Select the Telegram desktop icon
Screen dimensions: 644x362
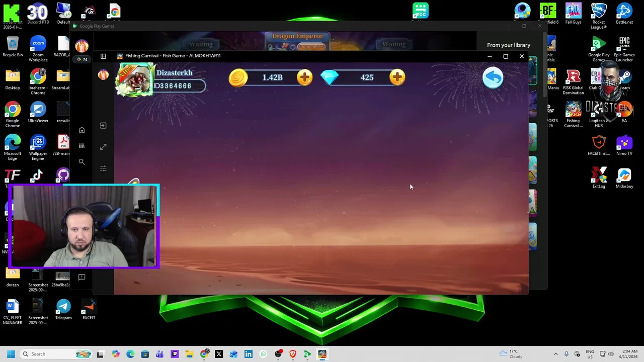(63, 310)
